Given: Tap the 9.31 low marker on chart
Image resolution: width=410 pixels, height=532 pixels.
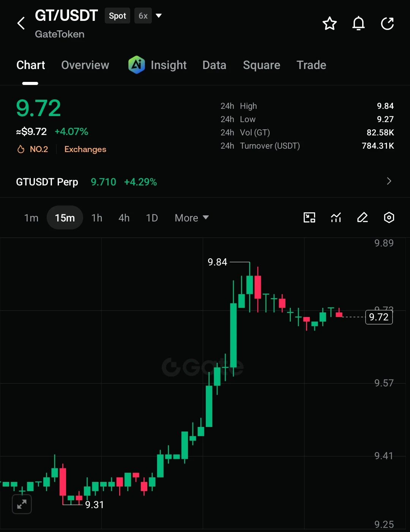Looking at the screenshot, I should coord(95,505).
